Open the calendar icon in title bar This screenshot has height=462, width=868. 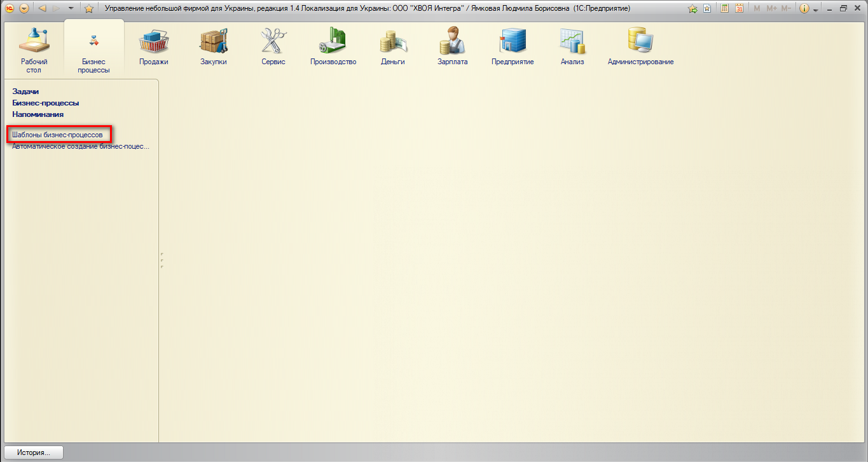[739, 8]
